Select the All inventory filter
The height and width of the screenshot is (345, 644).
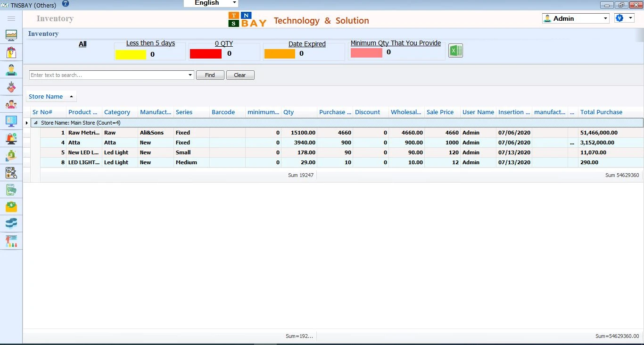[83, 44]
